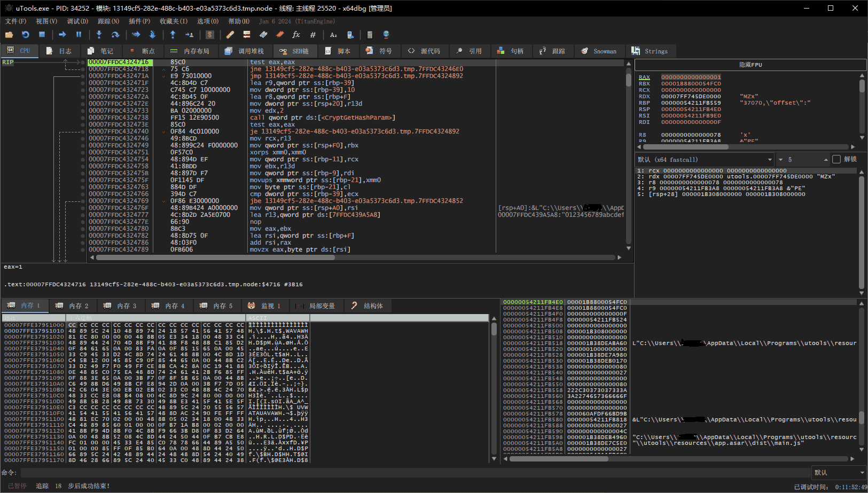Click the RAX register value
This screenshot has width=868, height=493.
point(691,77)
